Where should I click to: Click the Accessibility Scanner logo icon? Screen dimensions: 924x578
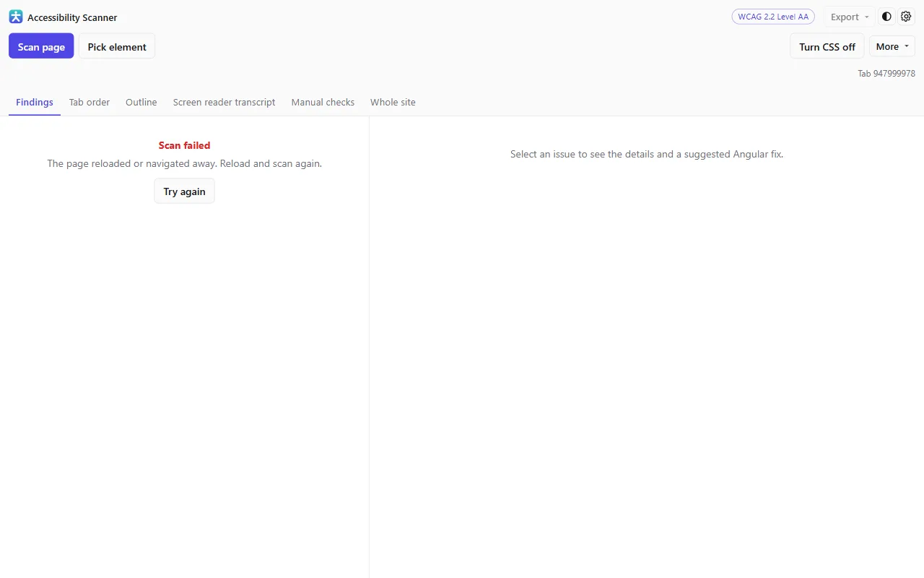(16, 17)
